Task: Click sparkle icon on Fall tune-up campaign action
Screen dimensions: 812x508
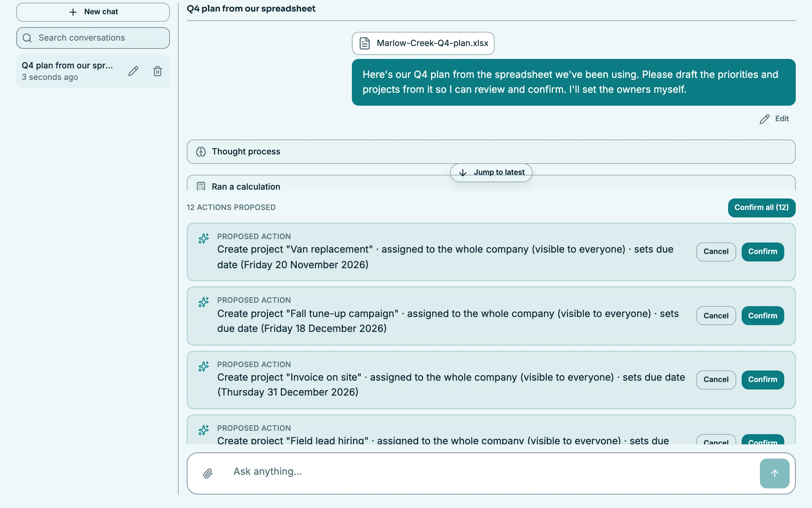Action: click(204, 302)
